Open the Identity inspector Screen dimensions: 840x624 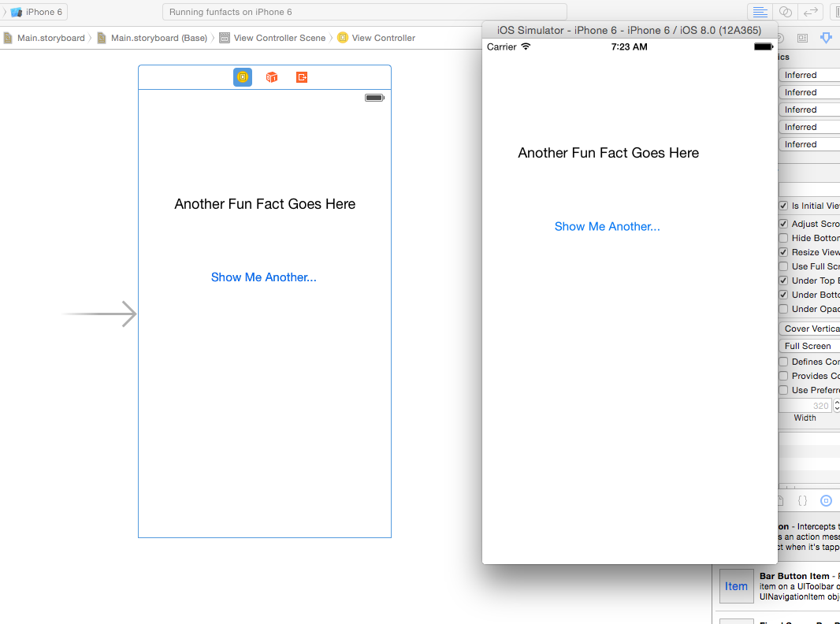pos(802,38)
